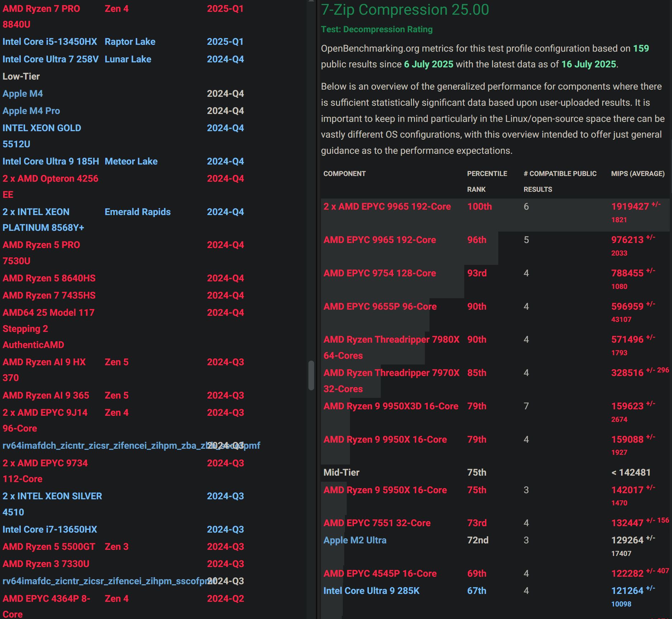Click 100th percentile rank cell

(480, 206)
